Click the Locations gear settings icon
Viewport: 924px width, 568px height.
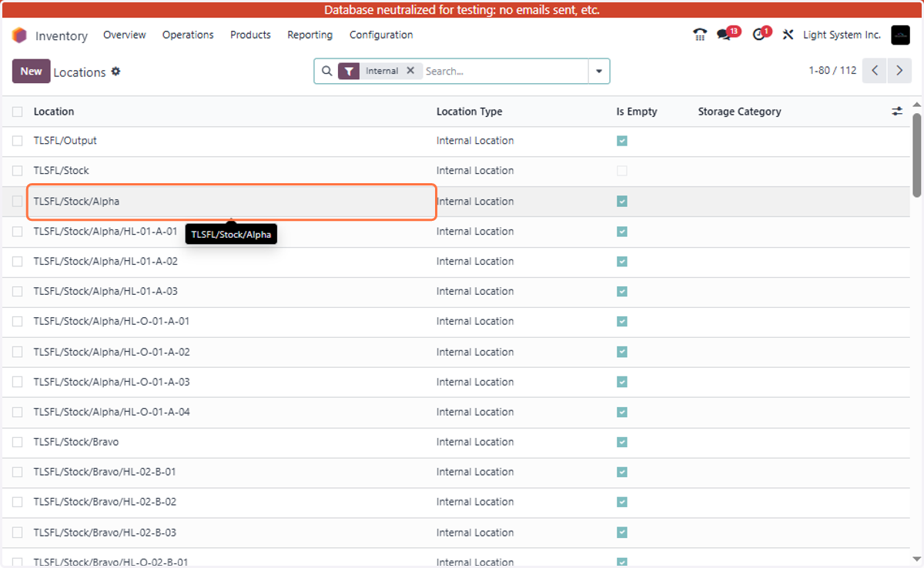click(115, 72)
